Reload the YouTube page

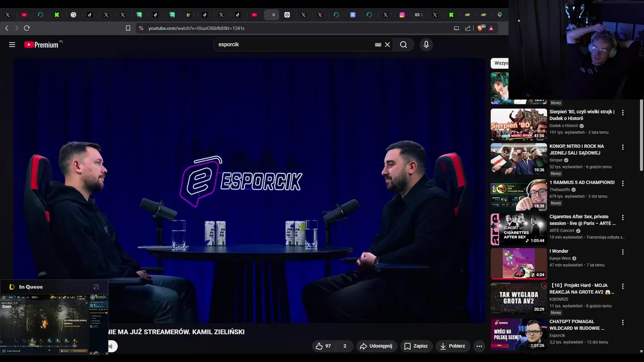[x=27, y=28]
